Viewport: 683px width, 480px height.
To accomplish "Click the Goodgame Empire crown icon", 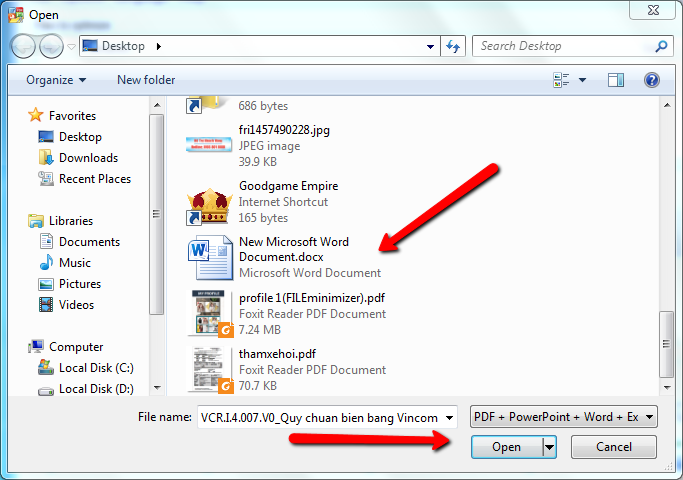I will (x=209, y=206).
